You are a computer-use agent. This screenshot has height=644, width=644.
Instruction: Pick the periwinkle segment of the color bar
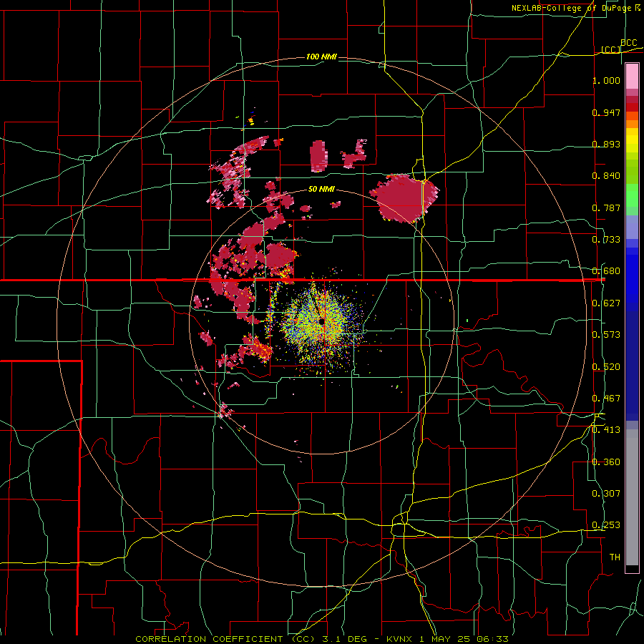tap(632, 227)
